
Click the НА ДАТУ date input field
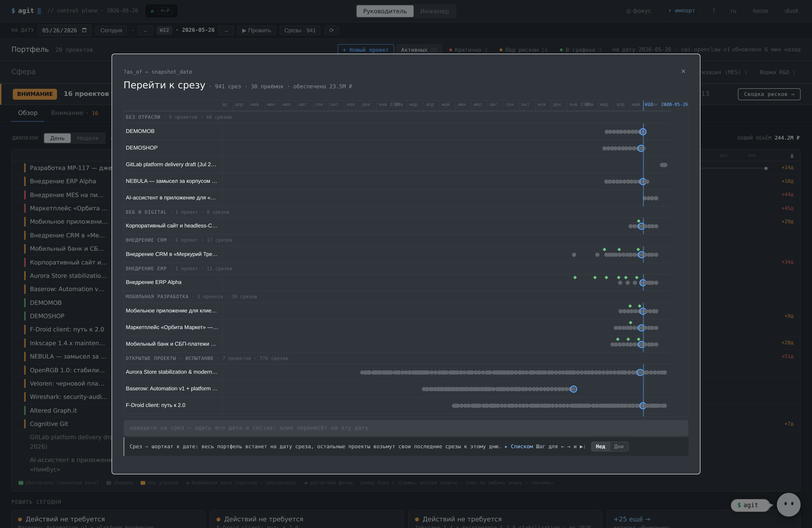(65, 30)
